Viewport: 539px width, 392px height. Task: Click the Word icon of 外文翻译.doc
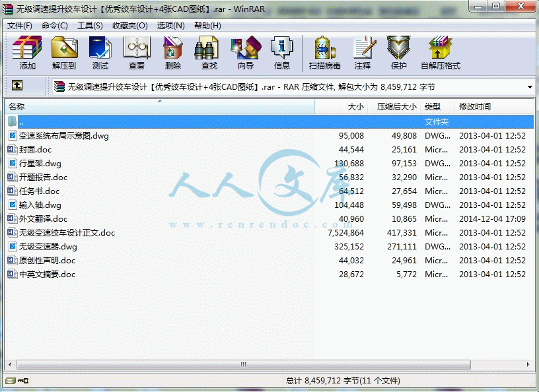(13, 219)
